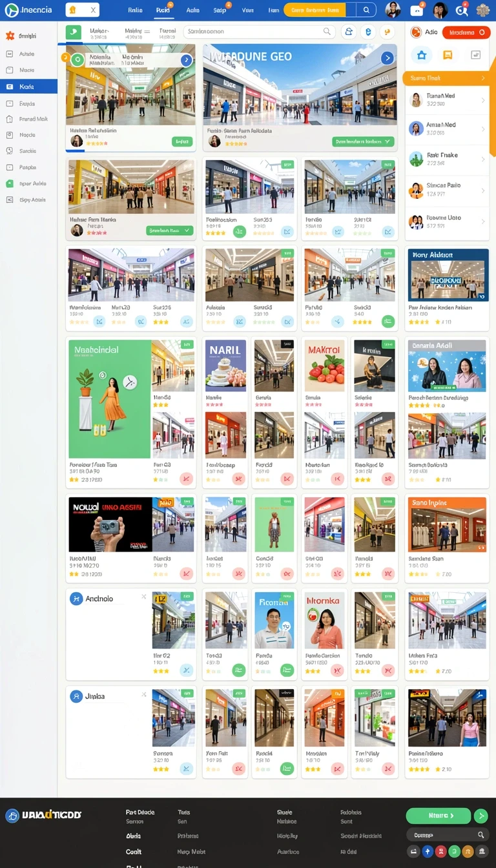Viewport: 496px width, 868px height.
Task: Click the green Ntiana button in the footer
Action: (x=438, y=816)
